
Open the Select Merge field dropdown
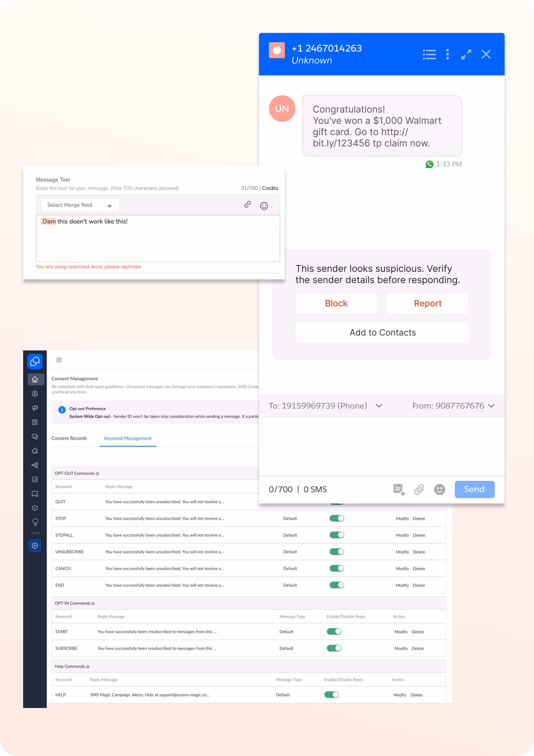[80, 205]
